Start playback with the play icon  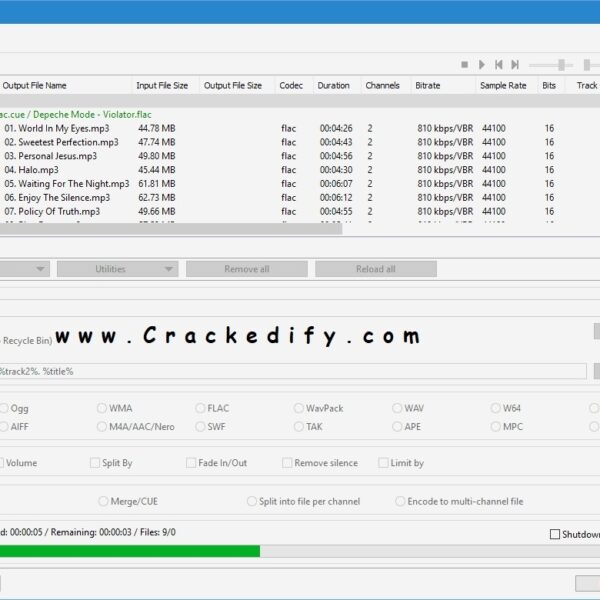coord(482,65)
